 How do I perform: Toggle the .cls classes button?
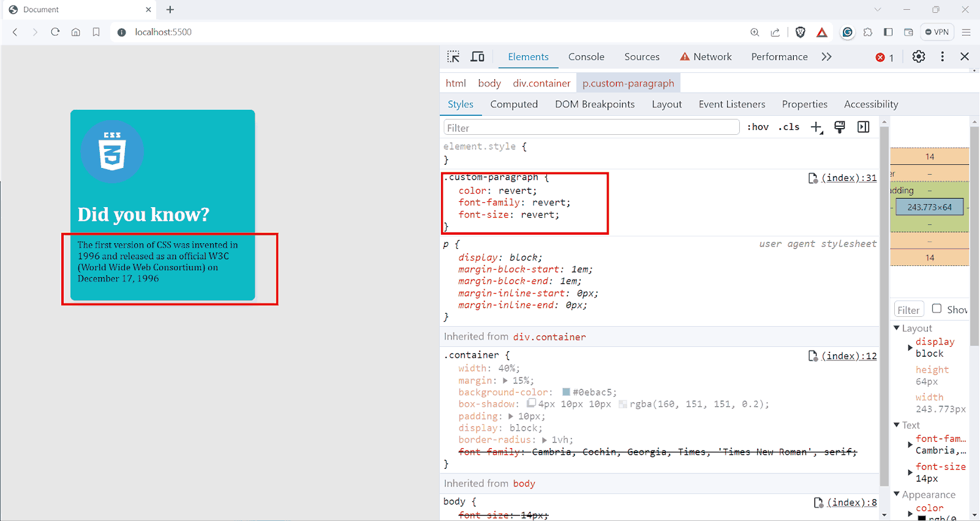click(789, 127)
